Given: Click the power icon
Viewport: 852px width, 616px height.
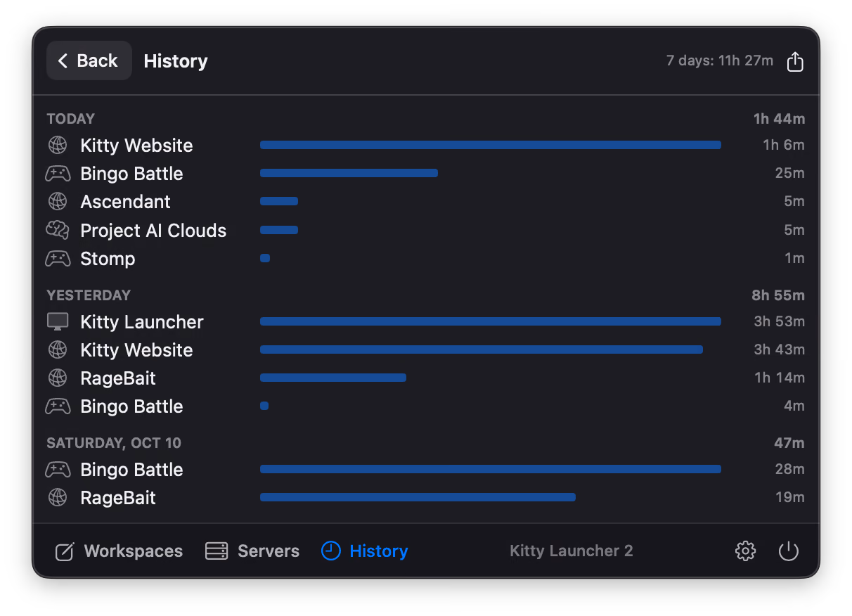Looking at the screenshot, I should click(789, 551).
